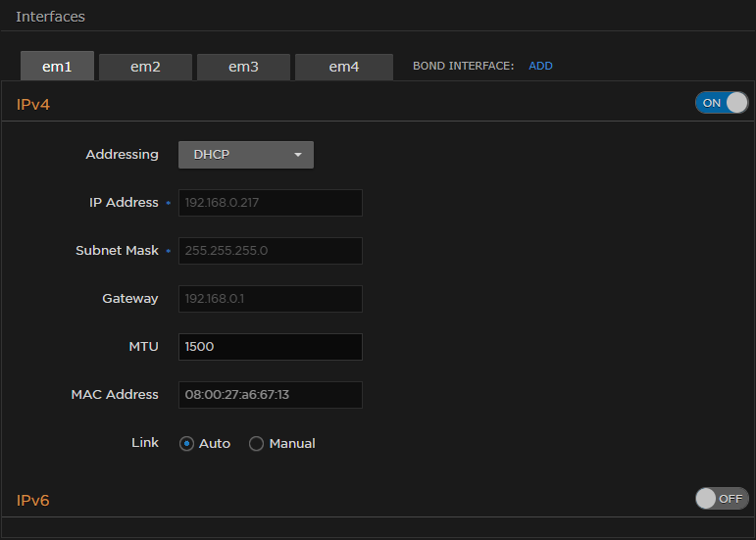Click the Addressing field label
Screen dimensions: 756x540
point(122,155)
